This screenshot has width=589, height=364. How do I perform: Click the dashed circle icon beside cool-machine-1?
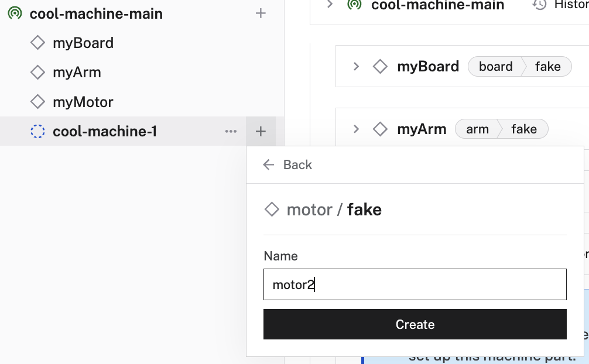(37, 131)
